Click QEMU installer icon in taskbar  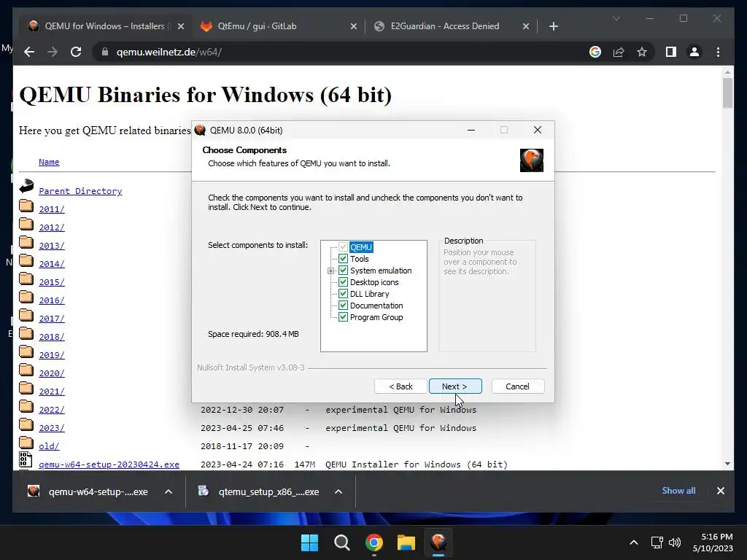(438, 542)
